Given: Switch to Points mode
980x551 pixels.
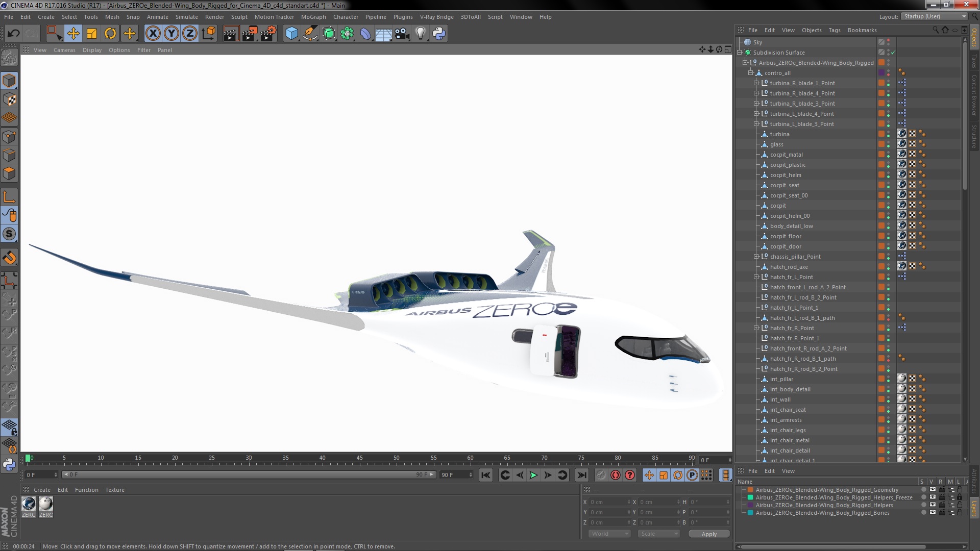Looking at the screenshot, I should point(9,137).
